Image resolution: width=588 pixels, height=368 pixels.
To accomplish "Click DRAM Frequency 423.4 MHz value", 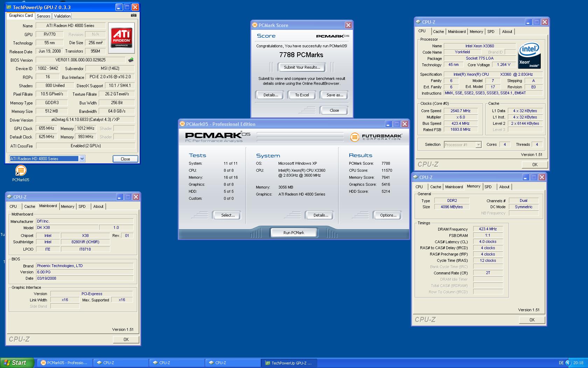I will [488, 229].
